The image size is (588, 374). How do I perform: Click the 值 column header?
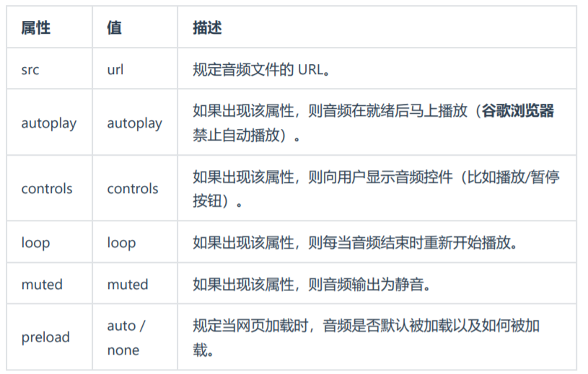point(115,27)
